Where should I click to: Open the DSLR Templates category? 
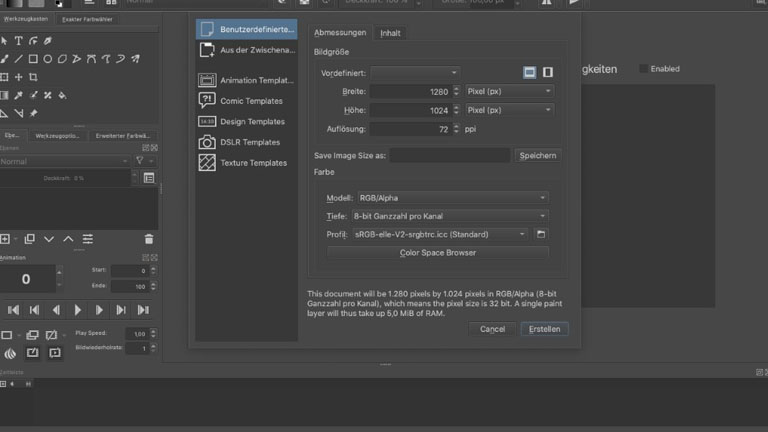tap(250, 142)
